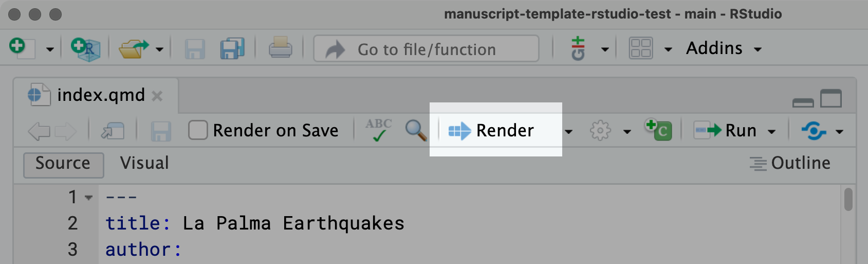Close the index.qmd tab
This screenshot has width=868, height=264.
point(157,96)
